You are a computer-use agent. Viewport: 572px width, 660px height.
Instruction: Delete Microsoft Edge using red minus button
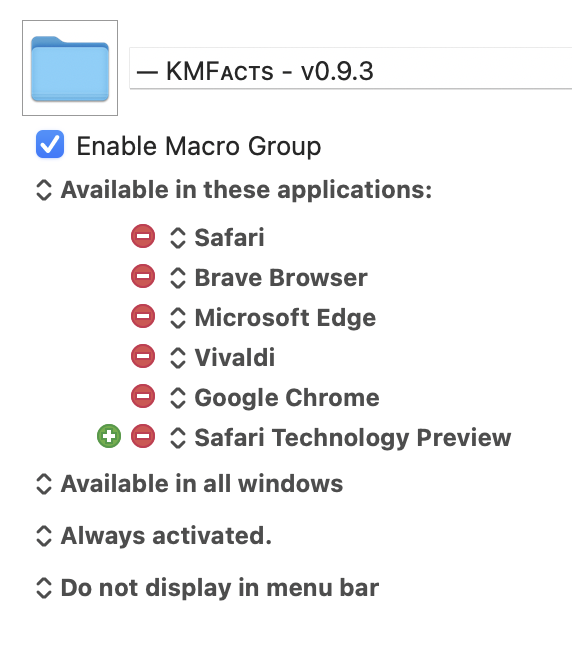point(143,316)
